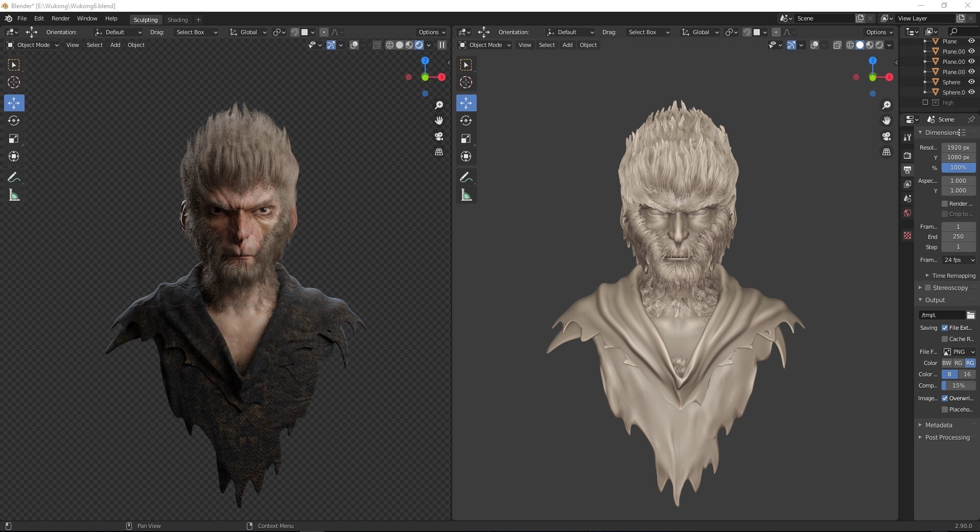Viewport: 980px width, 532px height.
Task: Enable the Render Region checkbox
Action: point(945,204)
